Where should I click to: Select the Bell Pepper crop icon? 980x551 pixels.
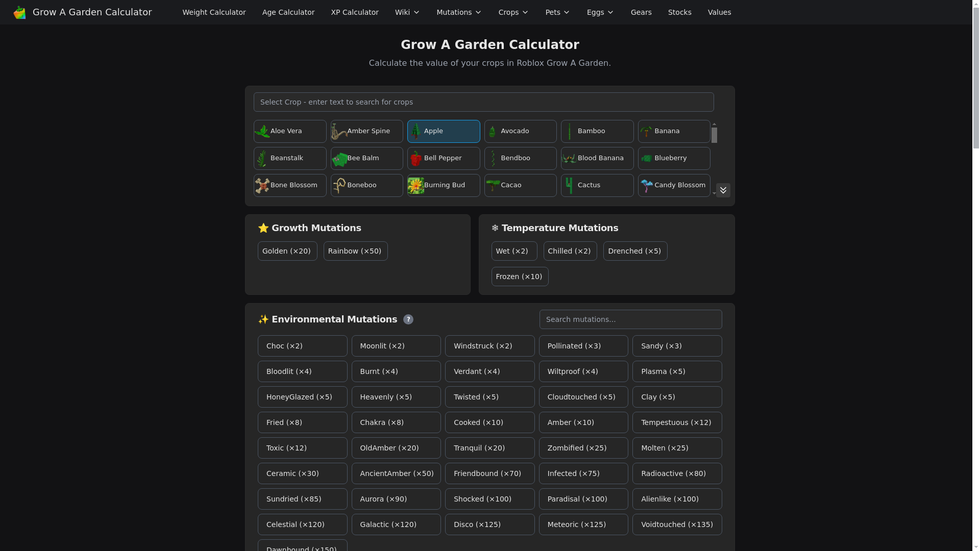(x=416, y=159)
